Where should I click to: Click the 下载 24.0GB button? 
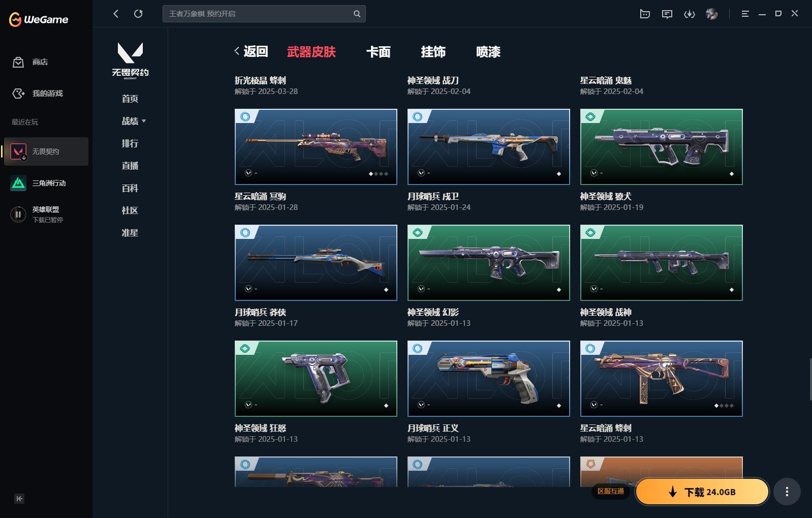tap(702, 492)
